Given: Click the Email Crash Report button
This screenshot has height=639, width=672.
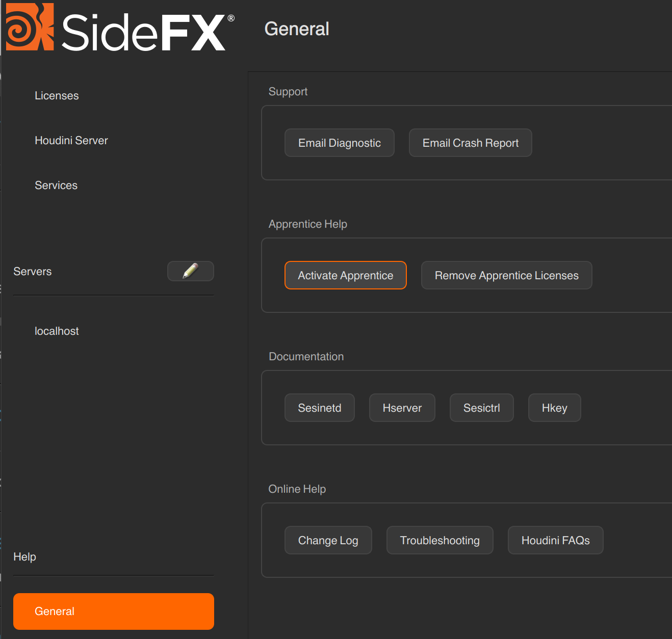Looking at the screenshot, I should point(471,143).
